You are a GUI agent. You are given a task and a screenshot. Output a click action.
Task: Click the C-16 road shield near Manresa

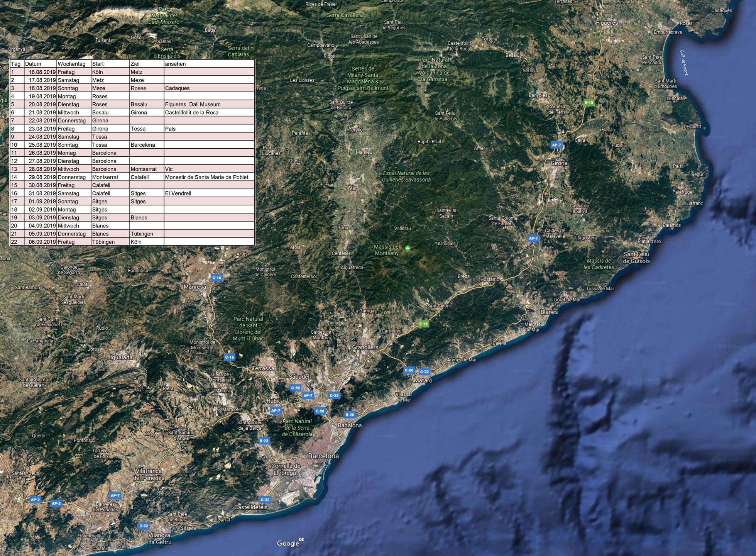(217, 278)
